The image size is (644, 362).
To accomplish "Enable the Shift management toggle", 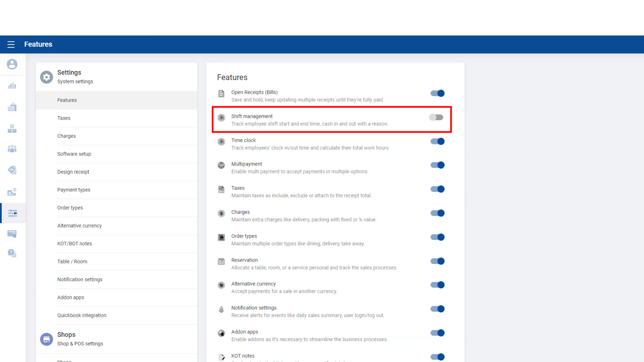I will pyautogui.click(x=436, y=117).
